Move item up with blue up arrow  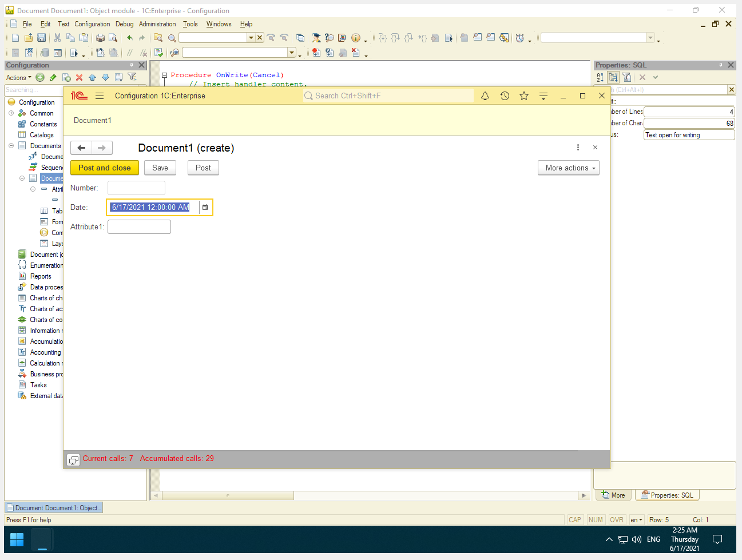tap(92, 77)
